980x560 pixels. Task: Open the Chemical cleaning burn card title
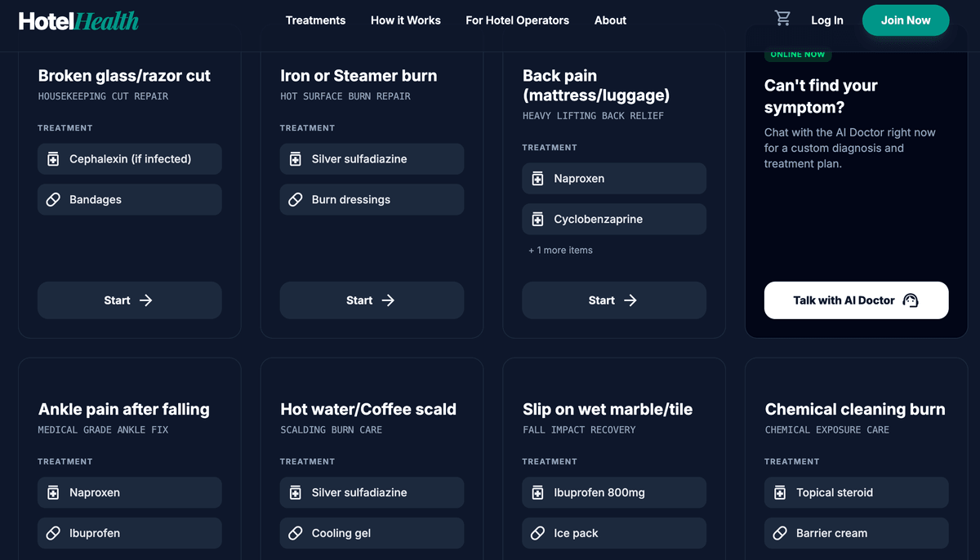[854, 410]
